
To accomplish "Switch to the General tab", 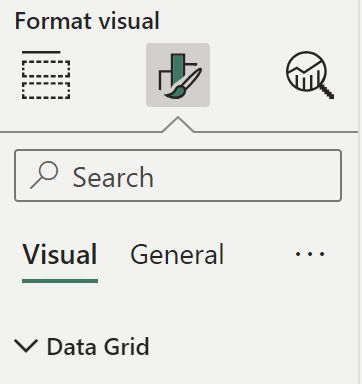I will pos(177,255).
